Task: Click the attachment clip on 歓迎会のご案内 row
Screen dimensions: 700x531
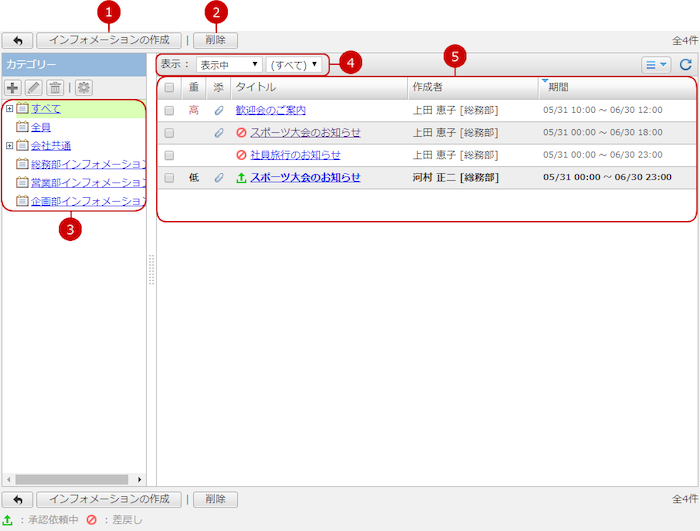Action: click(x=219, y=110)
